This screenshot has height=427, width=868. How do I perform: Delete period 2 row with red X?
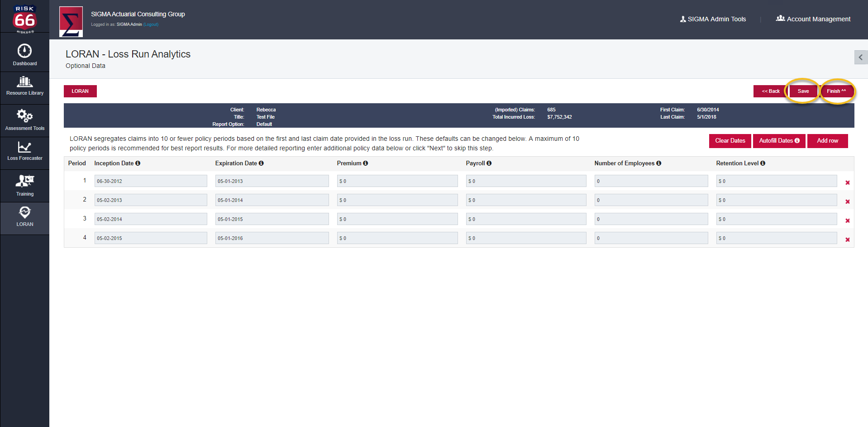848,202
